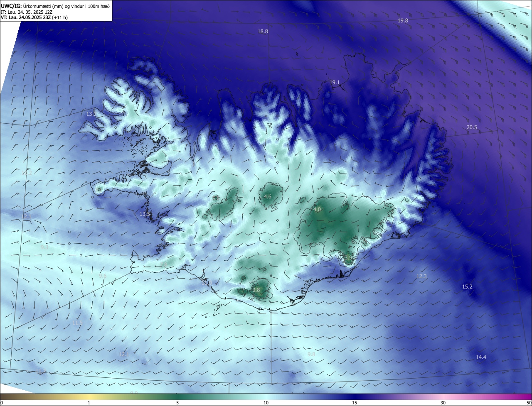Viewport: 532px width, 406px height.
Task: Pick the value label 9.6
Action: point(103,276)
